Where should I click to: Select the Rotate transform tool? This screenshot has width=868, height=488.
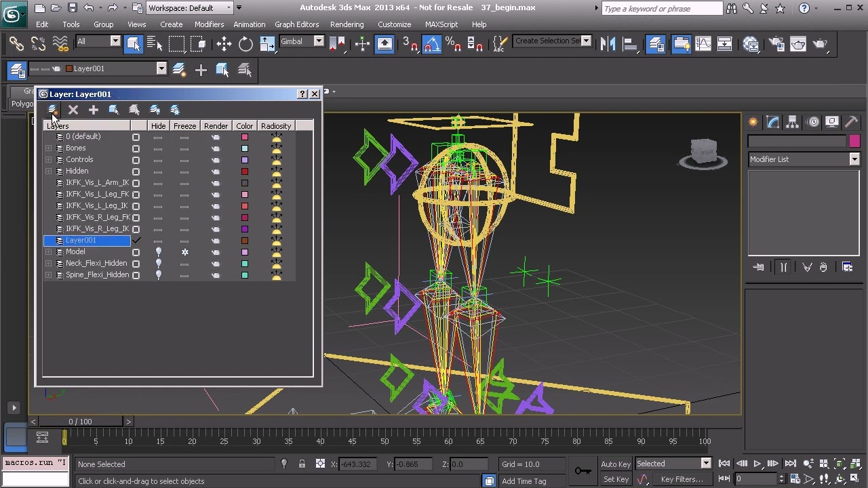tap(245, 44)
